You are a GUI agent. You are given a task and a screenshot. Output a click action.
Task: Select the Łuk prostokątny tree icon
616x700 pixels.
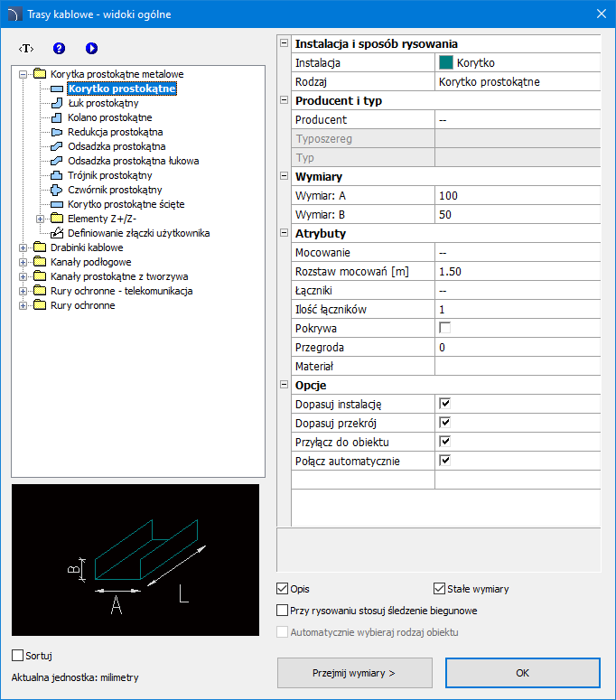point(57,103)
